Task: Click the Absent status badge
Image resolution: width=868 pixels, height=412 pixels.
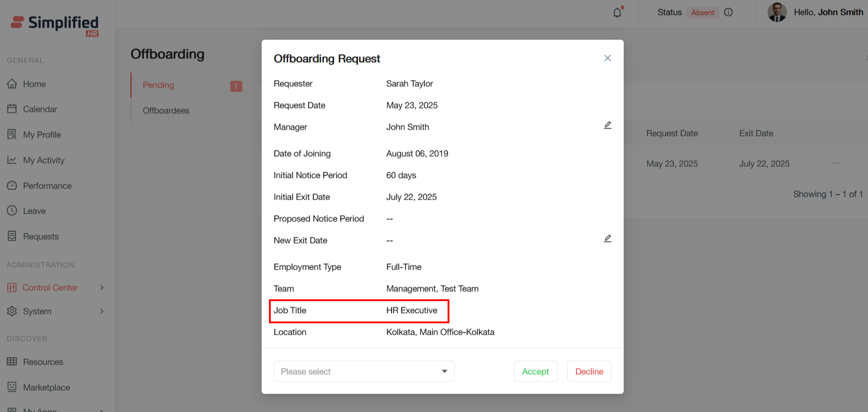Action: point(702,13)
